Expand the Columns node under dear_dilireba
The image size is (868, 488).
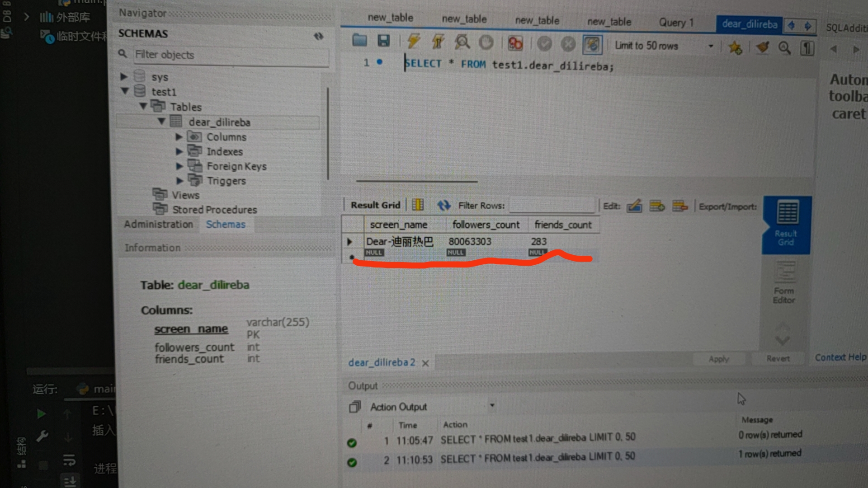pos(179,136)
